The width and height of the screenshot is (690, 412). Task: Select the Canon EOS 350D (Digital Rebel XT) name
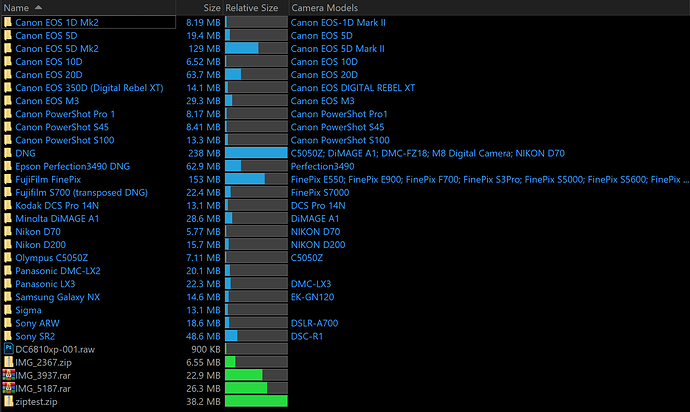(89, 88)
